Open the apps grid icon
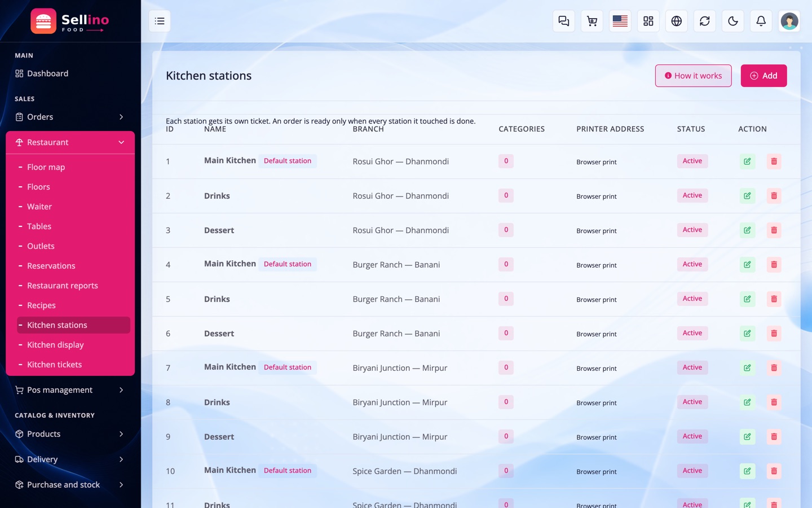The height and width of the screenshot is (508, 812). 648,21
